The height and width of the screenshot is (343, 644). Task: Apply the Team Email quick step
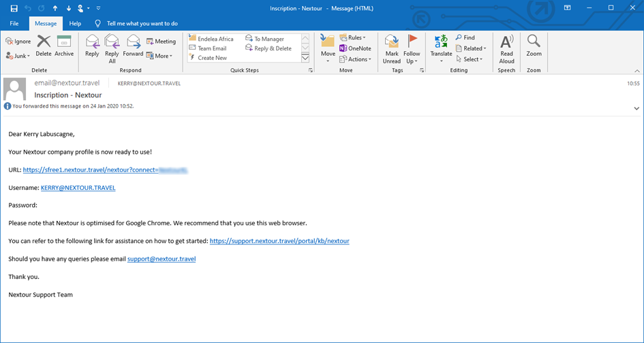click(x=208, y=48)
